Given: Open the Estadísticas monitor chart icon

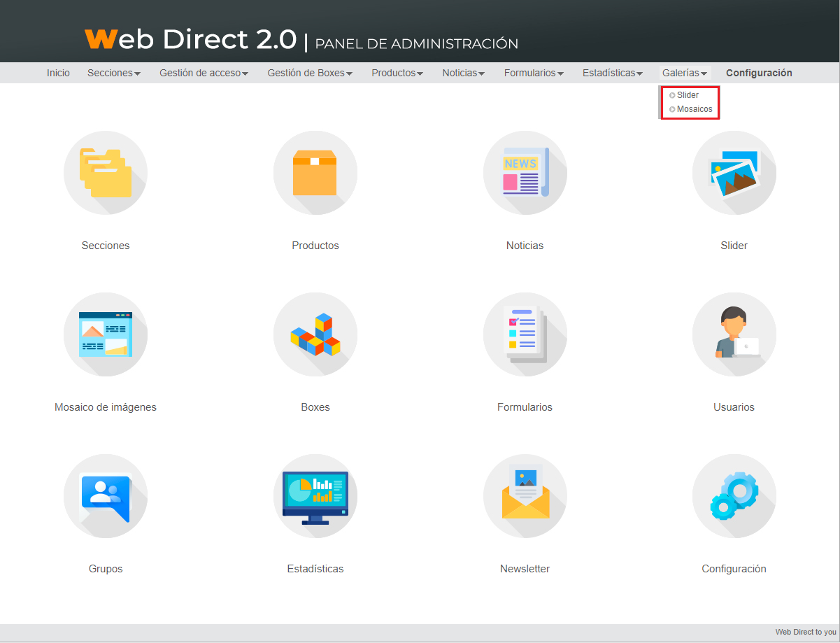Looking at the screenshot, I should 315,497.
